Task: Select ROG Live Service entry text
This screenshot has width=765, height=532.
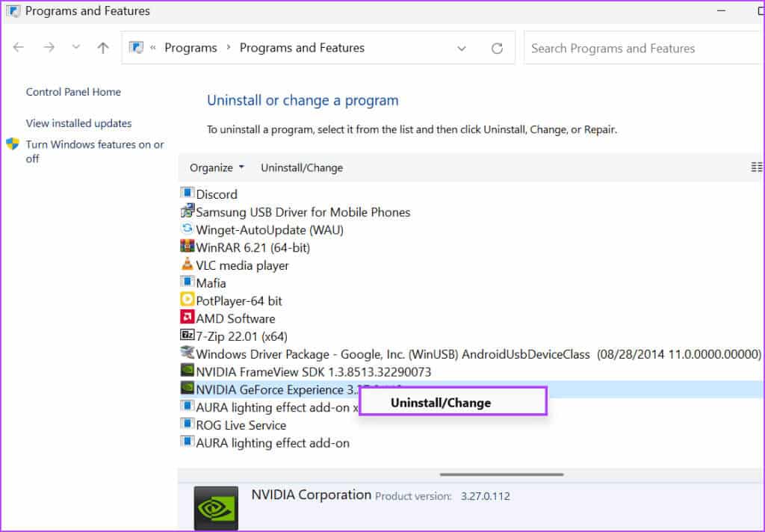Action: [241, 425]
